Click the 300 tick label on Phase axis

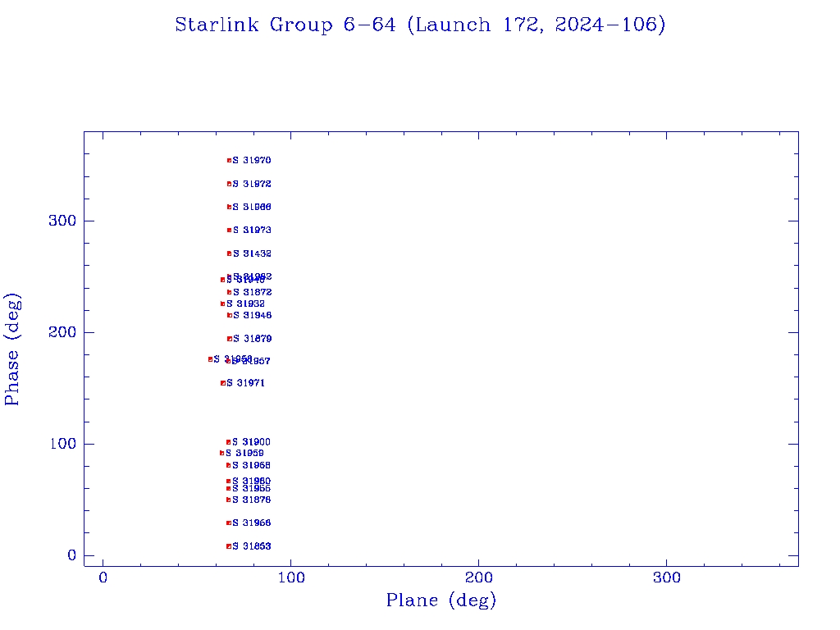tap(62, 221)
